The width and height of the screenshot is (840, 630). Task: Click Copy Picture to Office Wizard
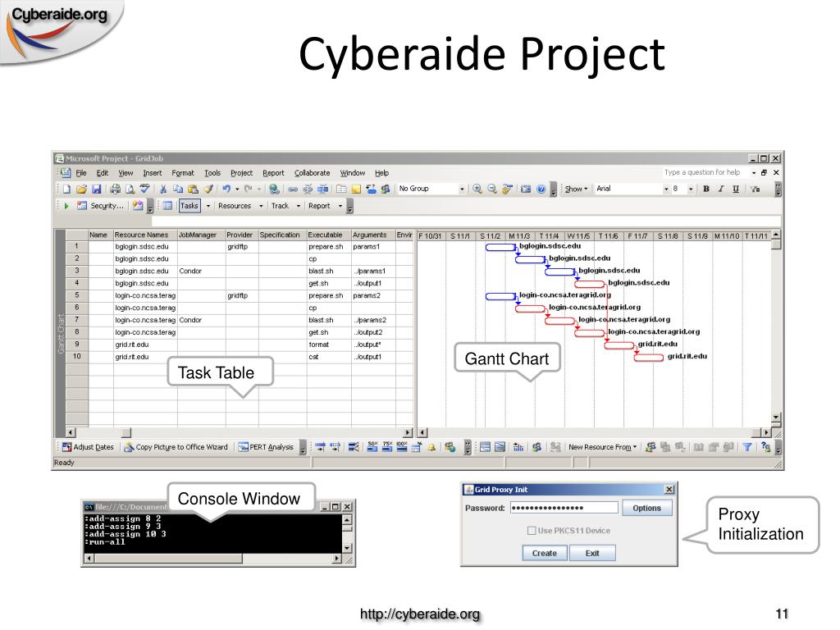click(176, 447)
